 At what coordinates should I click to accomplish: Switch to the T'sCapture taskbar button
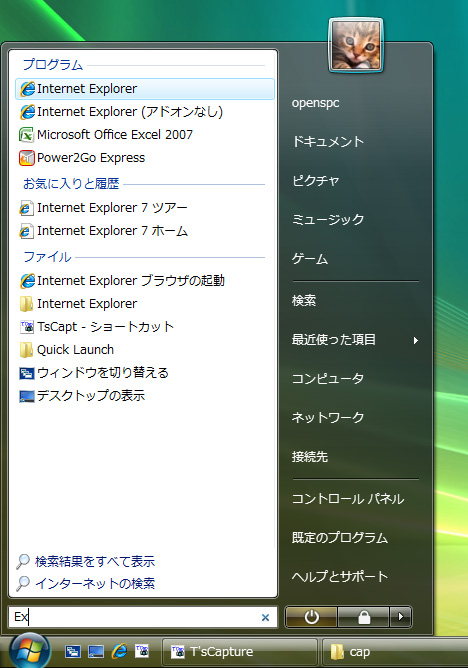240,652
